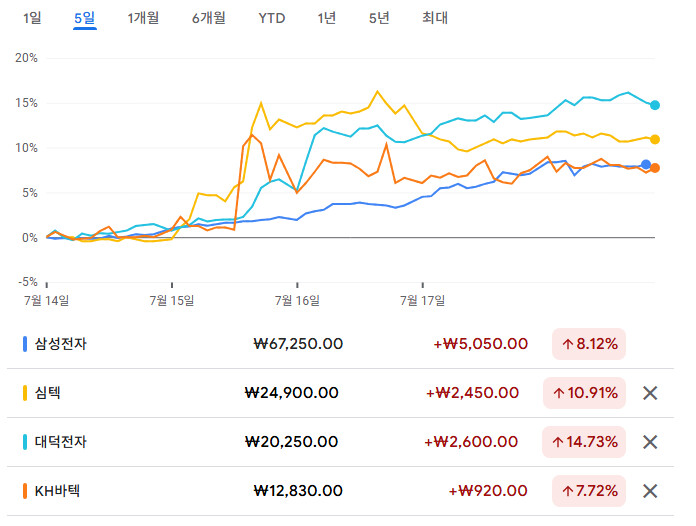696x526 pixels.
Task: Select the 1일 time range tab
Action: point(33,17)
